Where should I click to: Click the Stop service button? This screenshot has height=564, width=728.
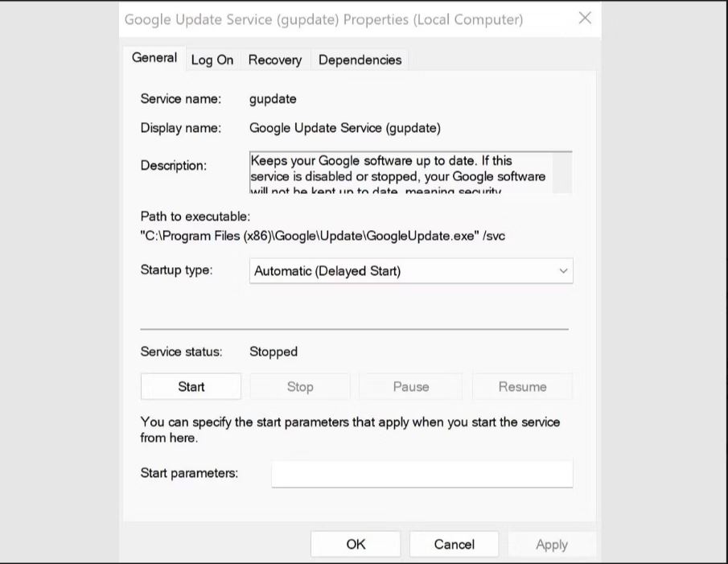pyautogui.click(x=300, y=387)
